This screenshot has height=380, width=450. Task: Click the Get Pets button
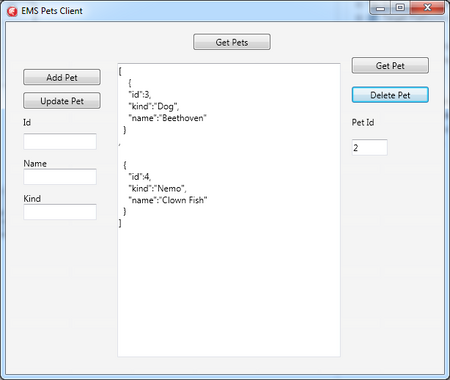coord(232,42)
